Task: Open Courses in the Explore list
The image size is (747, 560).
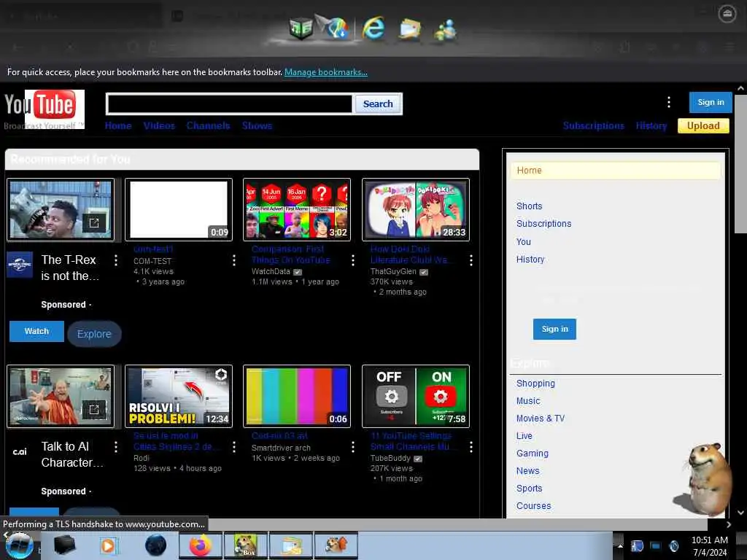Action: [x=533, y=506]
